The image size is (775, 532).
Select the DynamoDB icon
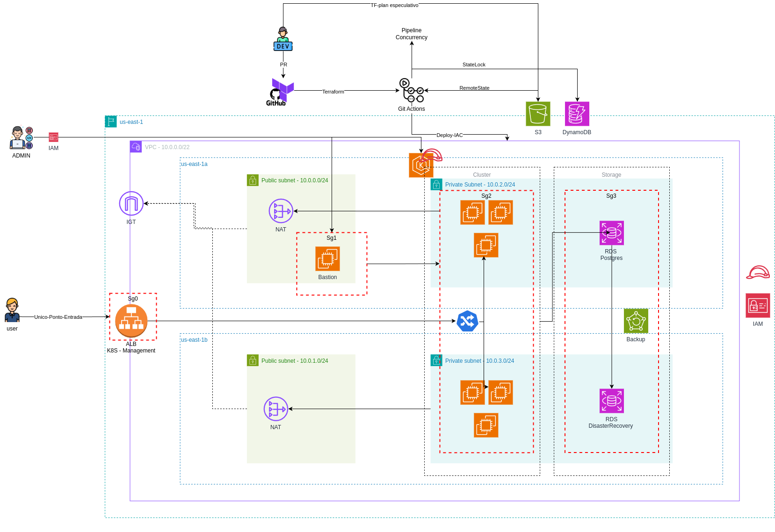click(x=577, y=114)
